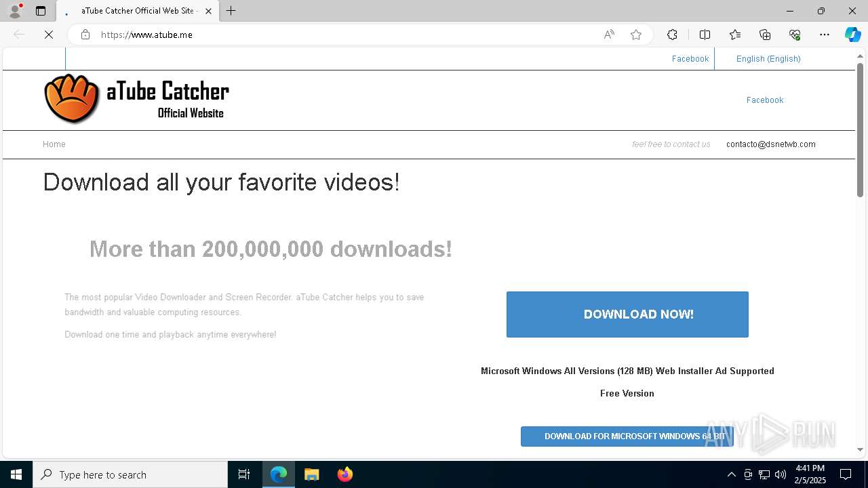Select 'Download all your favorite videos!' heading
Screen dimensions: 868x488
click(x=221, y=182)
